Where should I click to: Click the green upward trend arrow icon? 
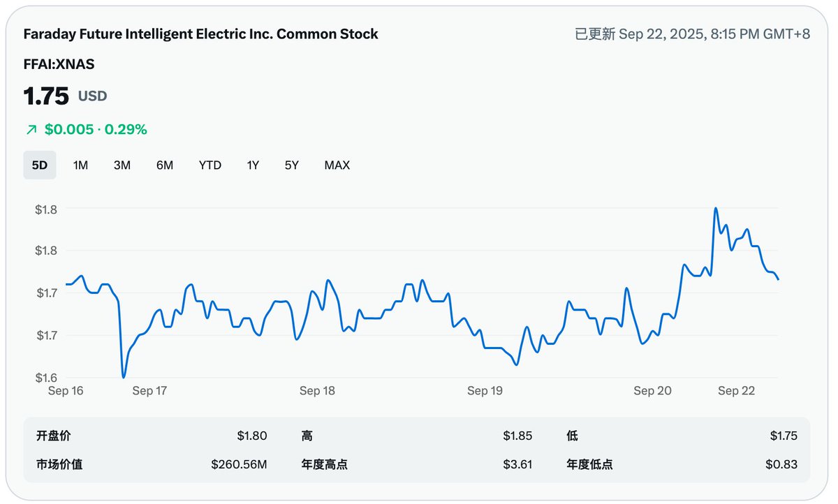coord(31,129)
